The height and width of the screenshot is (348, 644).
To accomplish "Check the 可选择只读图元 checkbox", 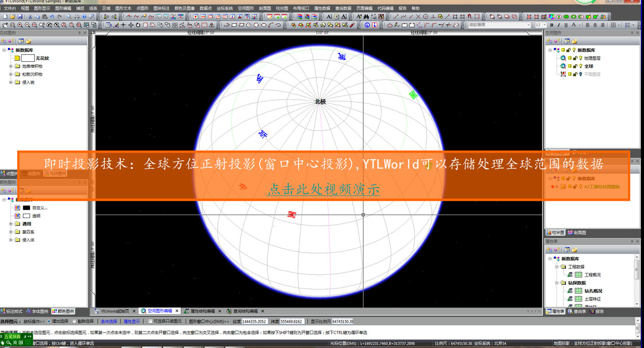I will pos(150,321).
